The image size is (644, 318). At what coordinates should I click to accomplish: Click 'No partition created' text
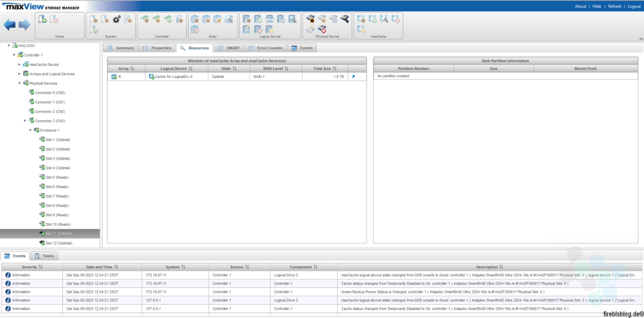point(394,76)
